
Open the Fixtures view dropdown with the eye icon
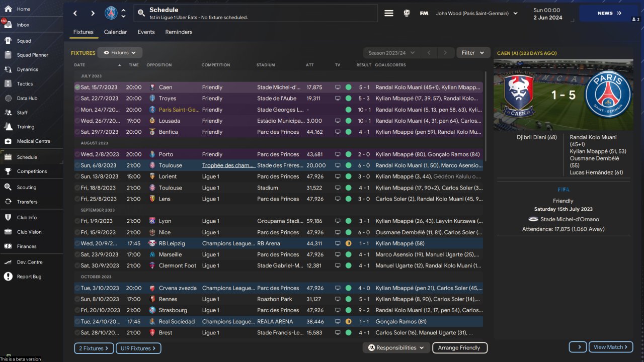pyautogui.click(x=120, y=53)
